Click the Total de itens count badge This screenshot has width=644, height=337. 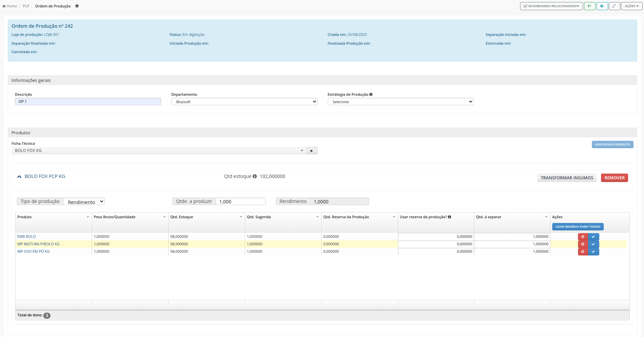tap(47, 316)
